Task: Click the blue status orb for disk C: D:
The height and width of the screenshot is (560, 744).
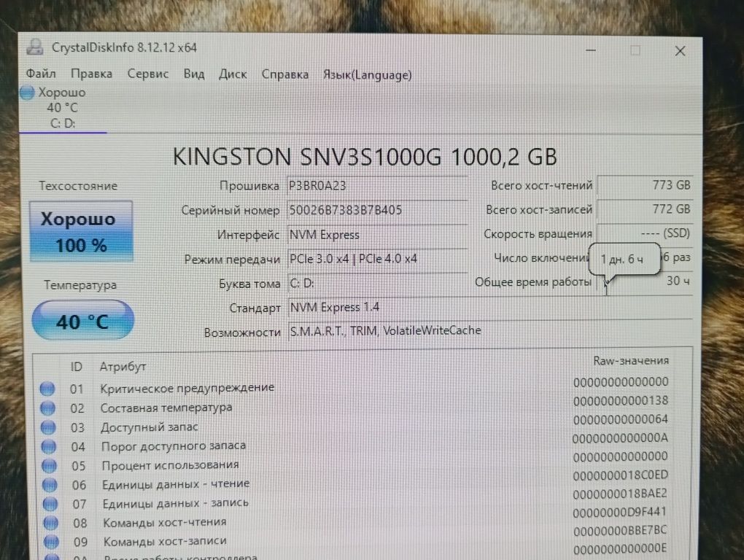Action: 27,93
